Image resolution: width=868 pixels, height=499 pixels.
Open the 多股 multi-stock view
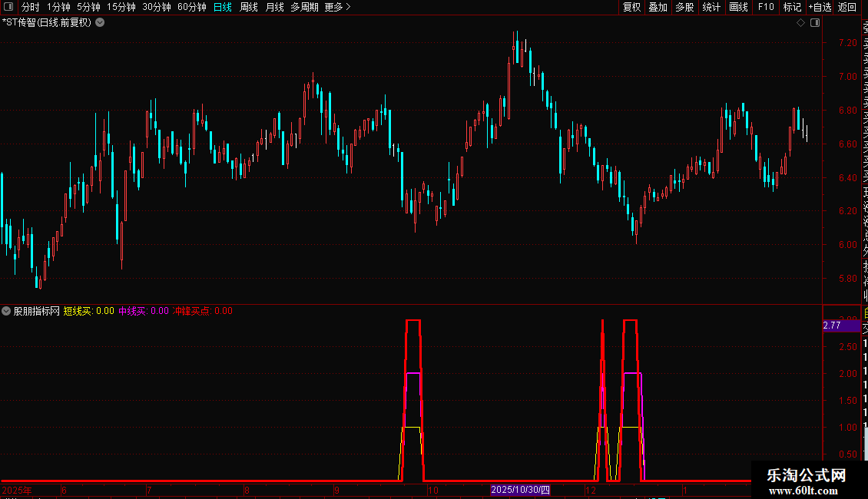tap(684, 7)
